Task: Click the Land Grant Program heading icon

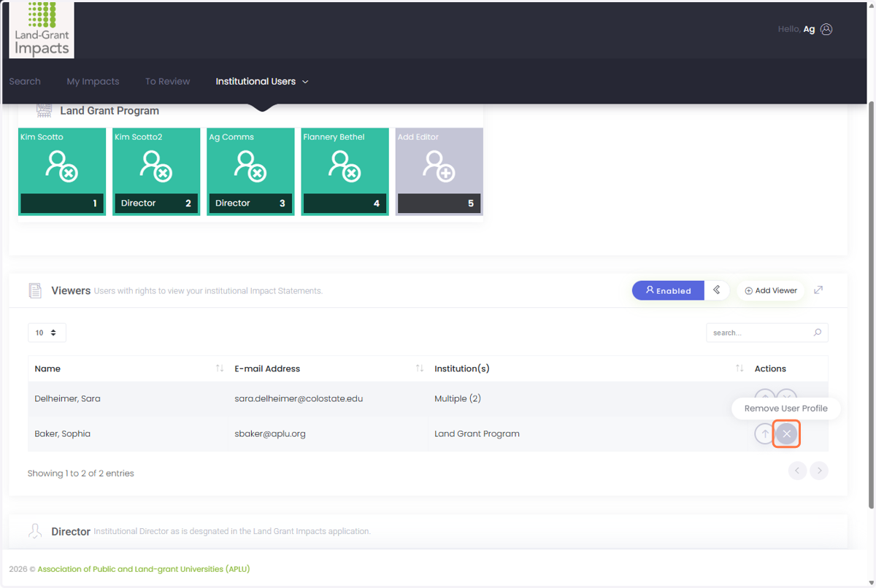Action: (45, 111)
